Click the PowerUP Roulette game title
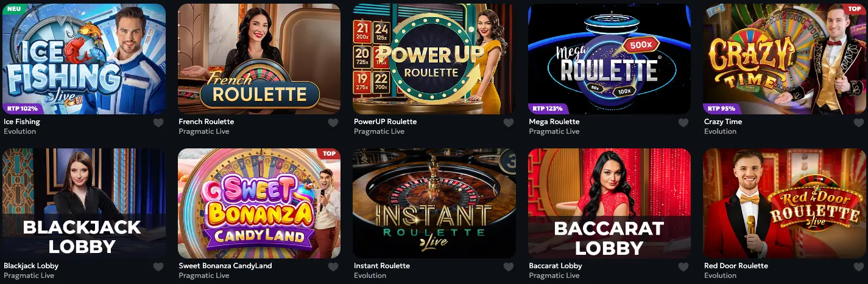 coord(385,122)
